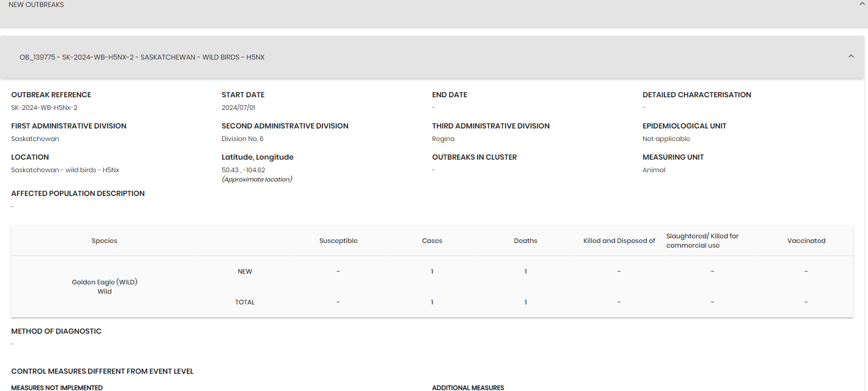Click the Species column header

[x=104, y=241]
